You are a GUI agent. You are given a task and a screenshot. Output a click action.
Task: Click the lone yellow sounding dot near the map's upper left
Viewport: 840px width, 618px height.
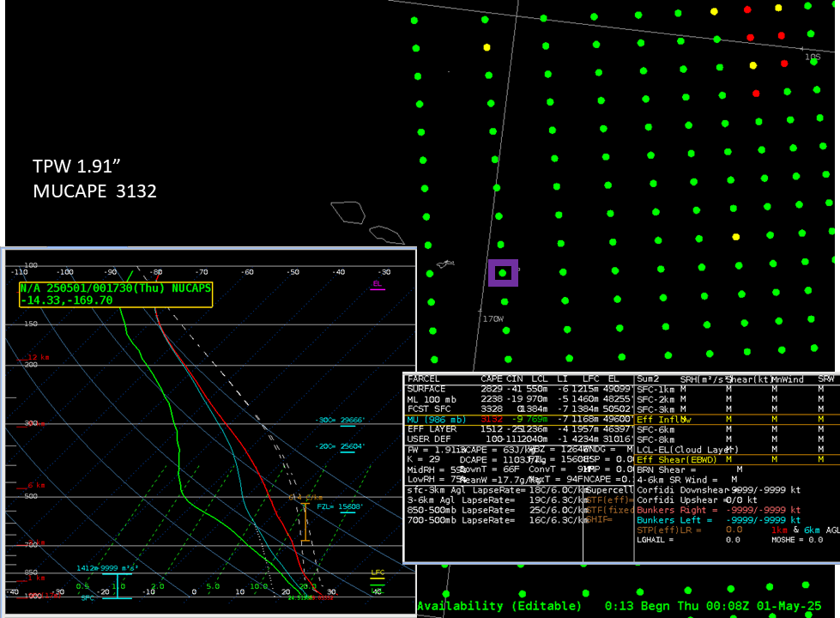click(x=487, y=48)
